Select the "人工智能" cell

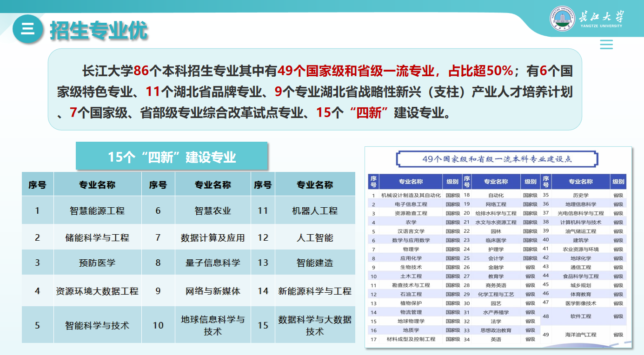[315, 237]
